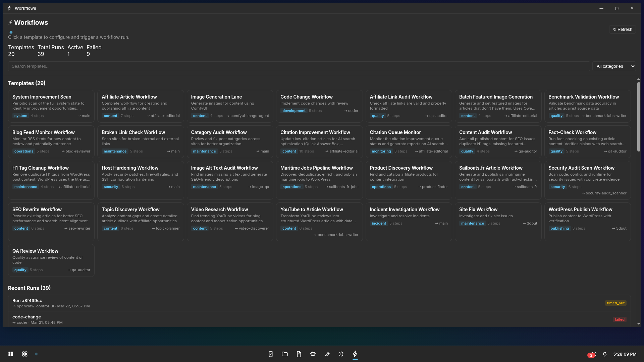644x362 pixels.
Task: Open the filled grid launcher icon
Action: pos(11,354)
